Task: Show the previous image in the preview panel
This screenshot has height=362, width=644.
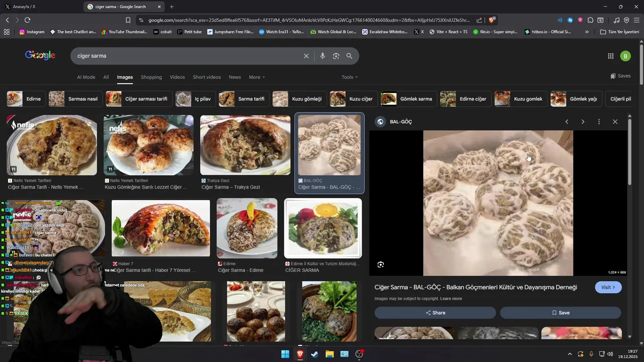Action: 567,122
